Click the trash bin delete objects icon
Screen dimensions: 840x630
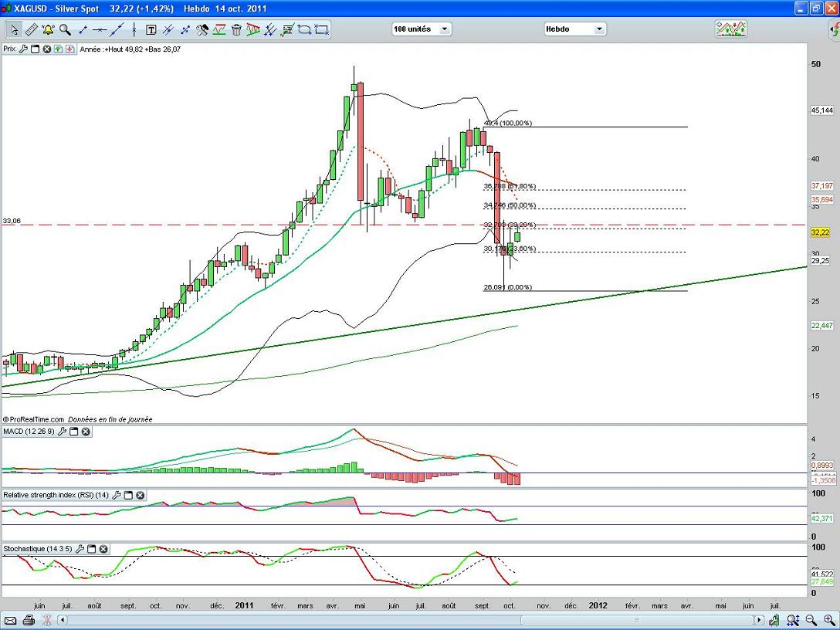coord(236,30)
